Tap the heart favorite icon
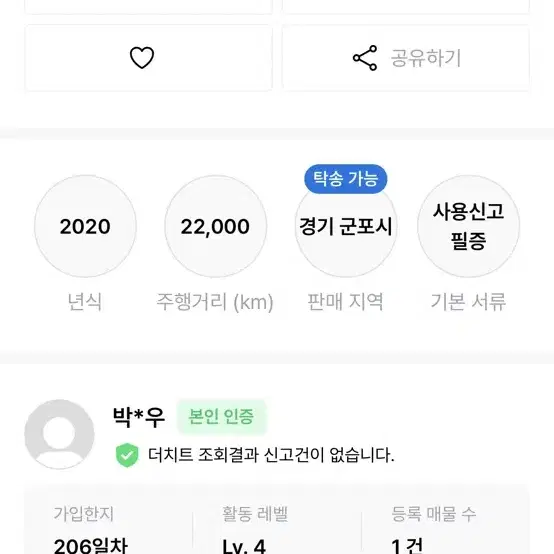The width and height of the screenshot is (554, 554). [142, 58]
